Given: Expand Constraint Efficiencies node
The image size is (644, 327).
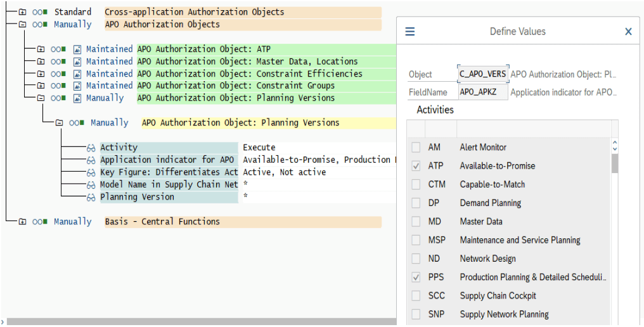Looking at the screenshot, I should 41,74.
